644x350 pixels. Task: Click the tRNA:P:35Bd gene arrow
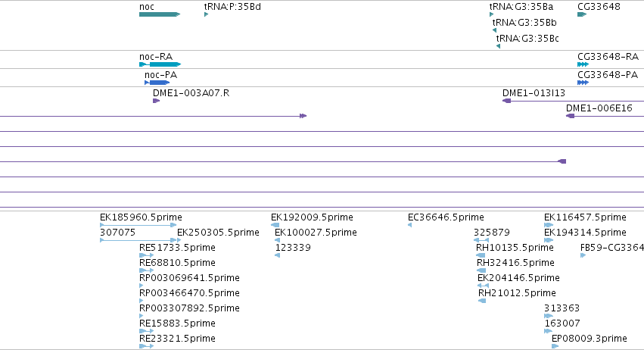[x=206, y=14]
